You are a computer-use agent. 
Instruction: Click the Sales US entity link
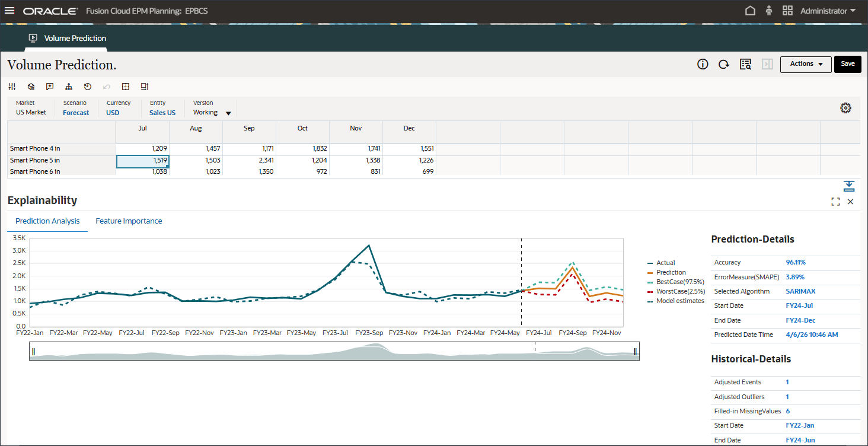pyautogui.click(x=162, y=113)
